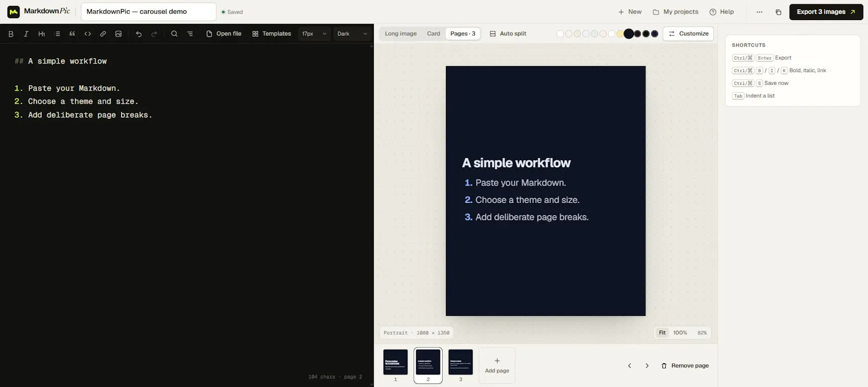Click the 'Paste your Markdown.' editor line
The width and height of the screenshot is (868, 387).
pos(67,88)
